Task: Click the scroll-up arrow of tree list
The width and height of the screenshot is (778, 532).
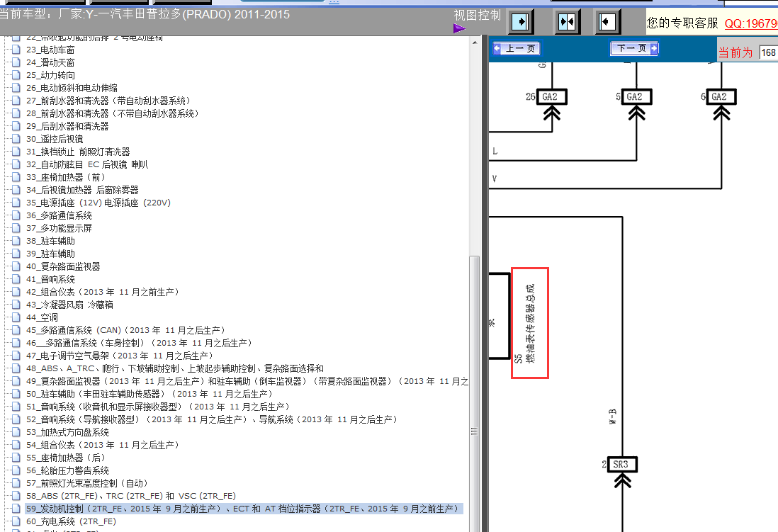Action: point(474,43)
